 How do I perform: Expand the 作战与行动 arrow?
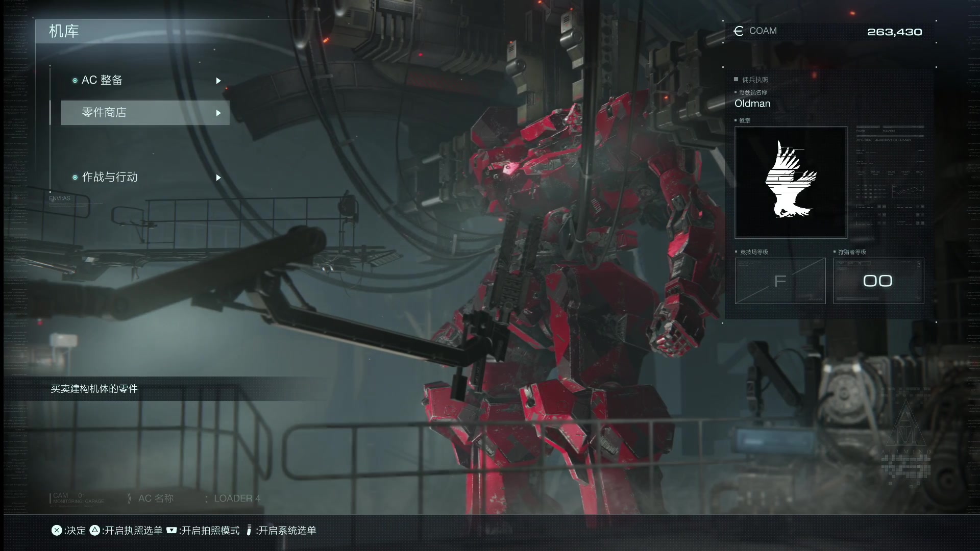pyautogui.click(x=218, y=178)
